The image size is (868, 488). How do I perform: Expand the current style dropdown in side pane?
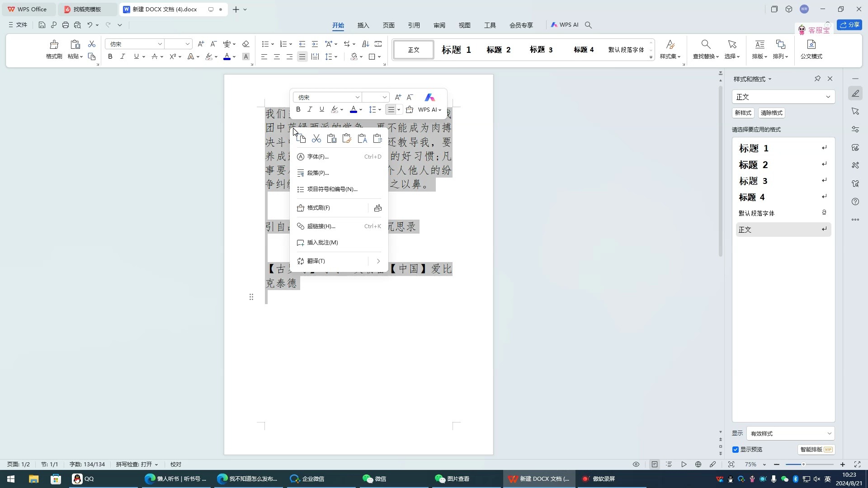828,97
